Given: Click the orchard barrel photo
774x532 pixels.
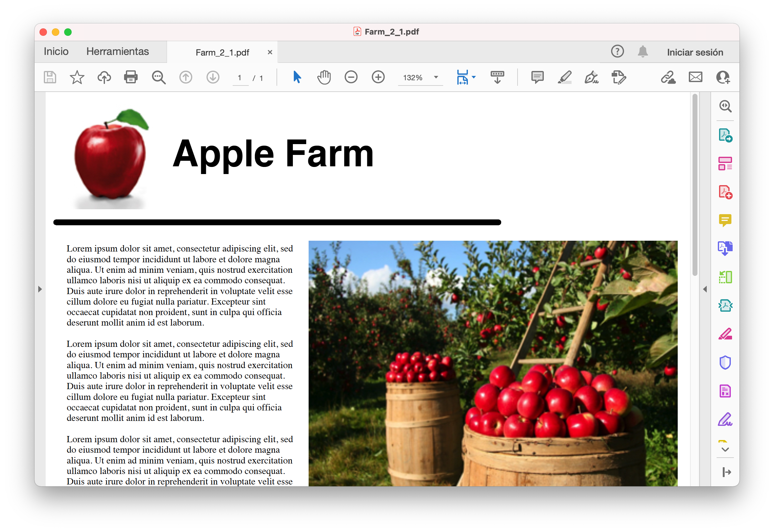Looking at the screenshot, I should 493,363.
